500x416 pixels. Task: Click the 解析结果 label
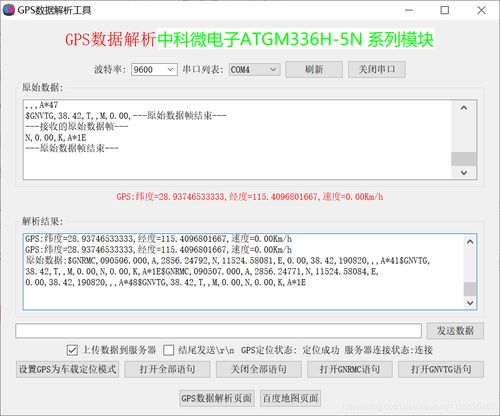[42, 221]
